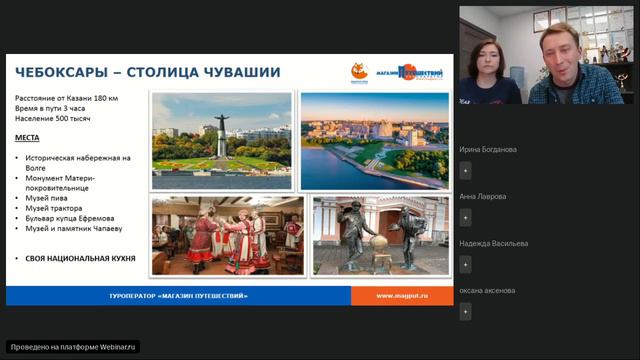Click the plus icon under оксана аксенова
The height and width of the screenshot is (360, 640).
tap(465, 311)
